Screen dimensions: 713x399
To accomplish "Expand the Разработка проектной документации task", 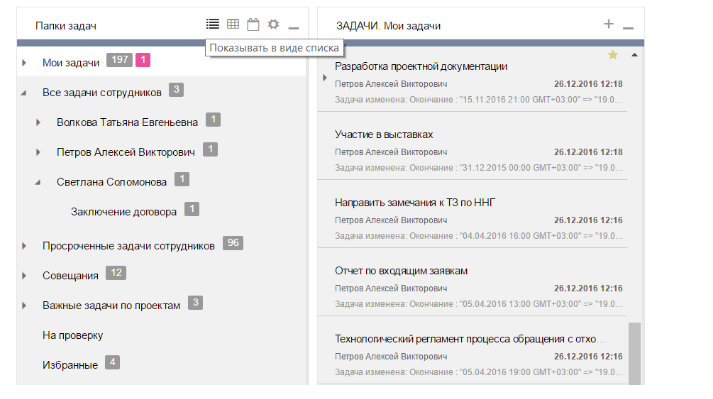I will tap(325, 78).
